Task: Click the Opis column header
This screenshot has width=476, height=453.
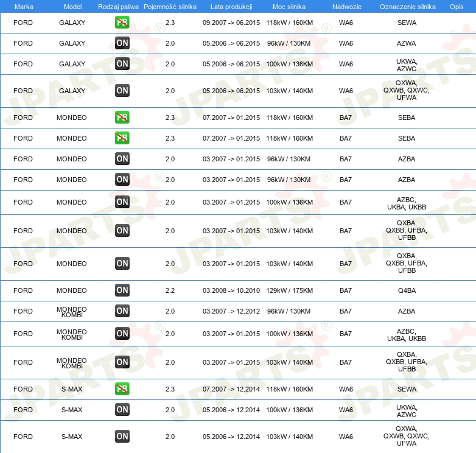Action: 457,7
